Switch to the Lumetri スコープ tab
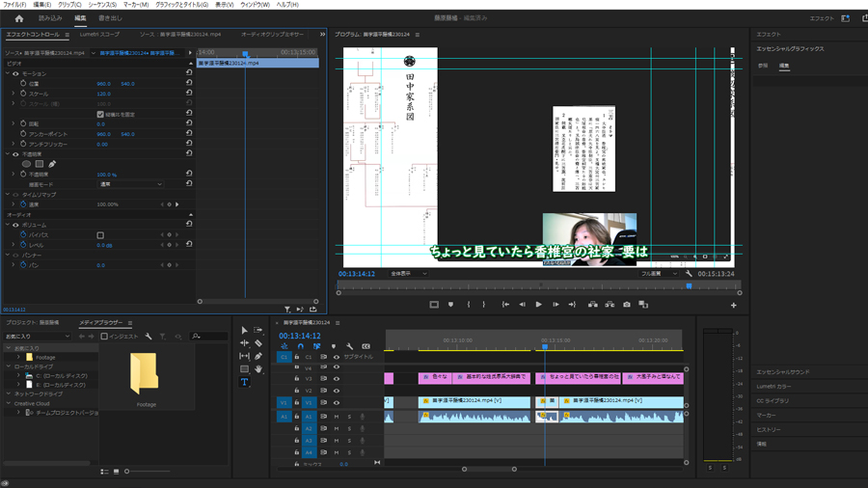Image resolution: width=868 pixels, height=488 pixels. [99, 35]
